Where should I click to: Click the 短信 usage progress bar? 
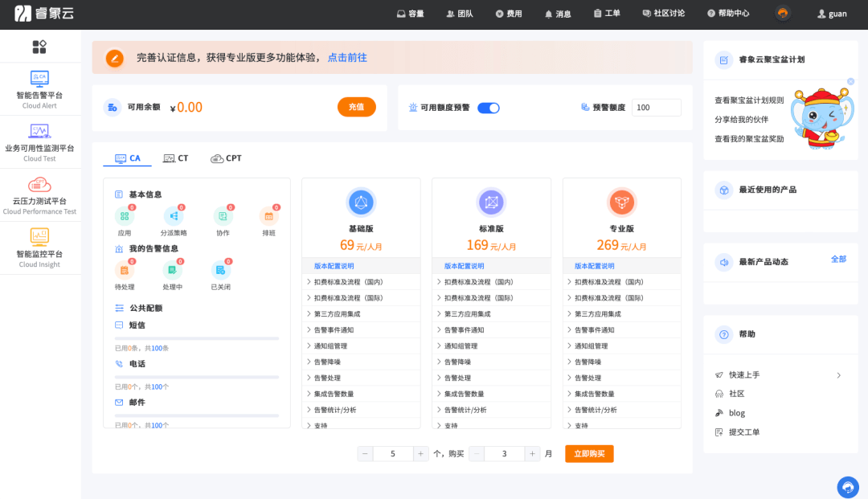(x=197, y=338)
